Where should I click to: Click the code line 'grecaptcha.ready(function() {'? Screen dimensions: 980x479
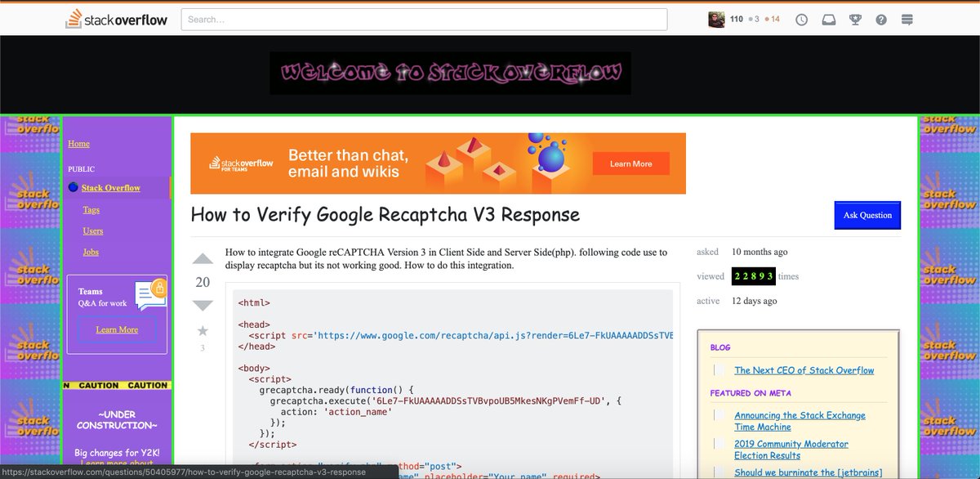point(337,390)
